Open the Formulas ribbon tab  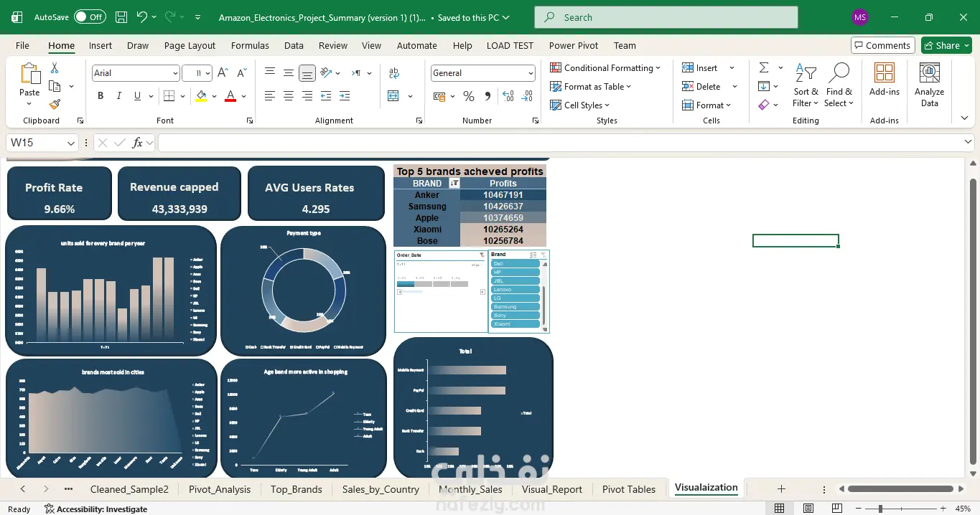(x=251, y=45)
